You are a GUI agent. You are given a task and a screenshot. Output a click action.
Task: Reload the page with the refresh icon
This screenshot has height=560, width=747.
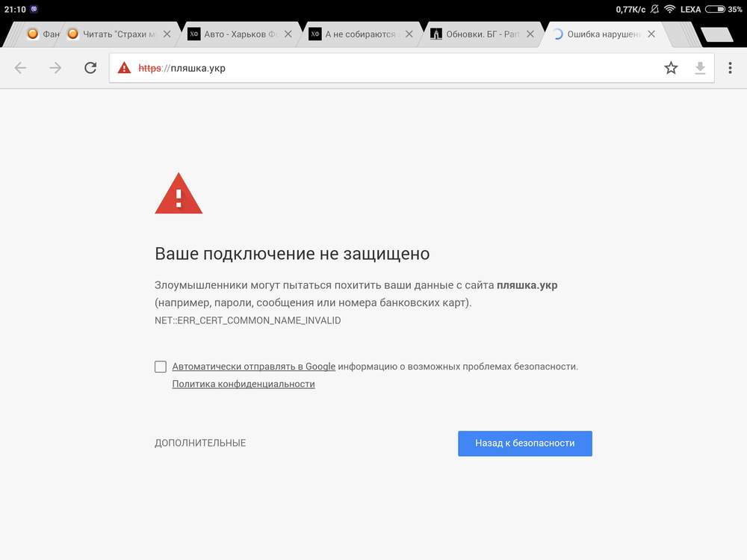click(x=90, y=68)
